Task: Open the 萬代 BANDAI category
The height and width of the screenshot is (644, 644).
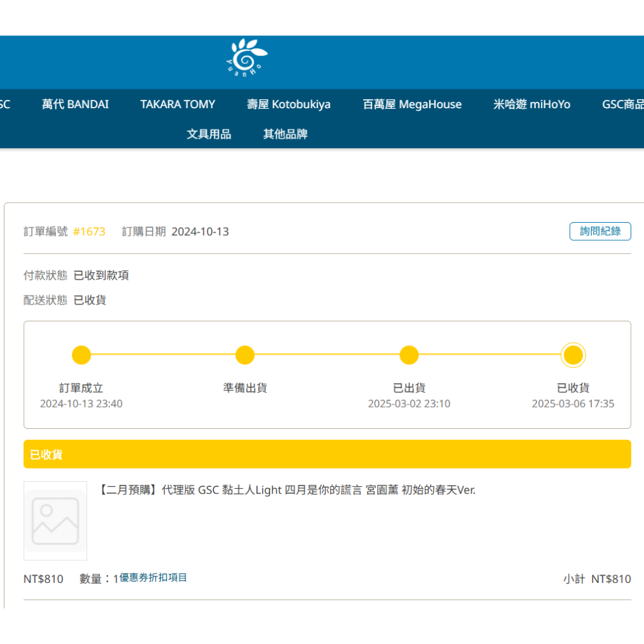Action: pyautogui.click(x=75, y=104)
